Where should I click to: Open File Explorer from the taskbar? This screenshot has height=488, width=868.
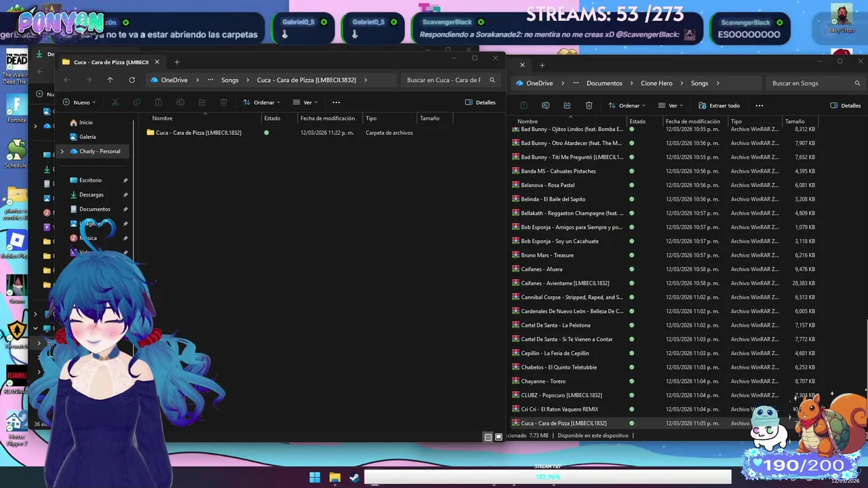[334, 477]
